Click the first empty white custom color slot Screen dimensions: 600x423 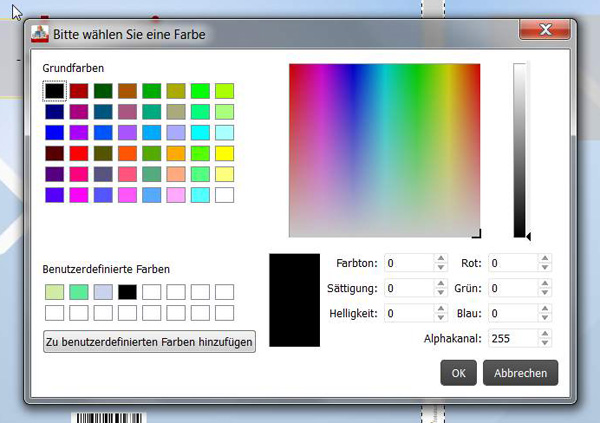[151, 292]
